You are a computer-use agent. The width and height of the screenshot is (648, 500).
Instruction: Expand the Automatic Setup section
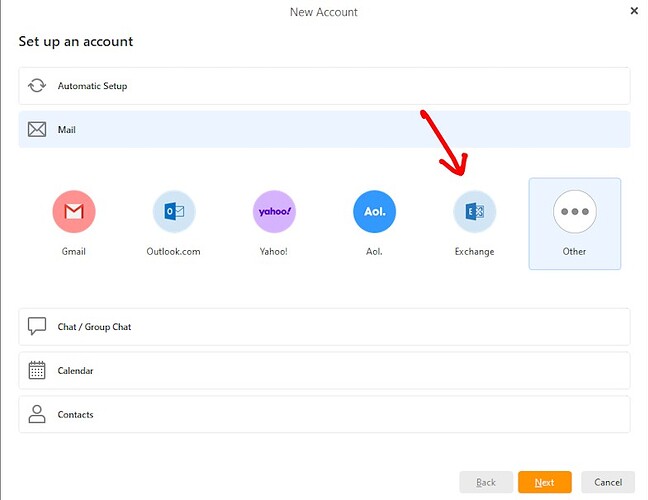[324, 86]
